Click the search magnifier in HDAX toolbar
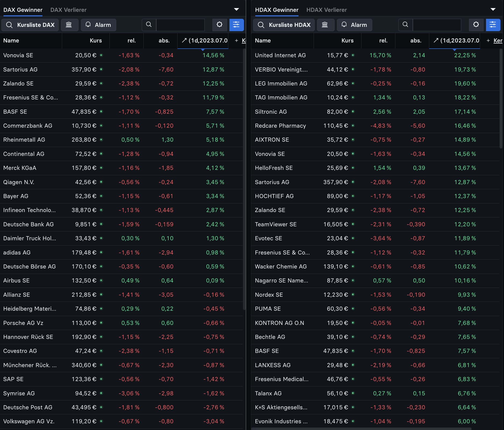 point(405,25)
